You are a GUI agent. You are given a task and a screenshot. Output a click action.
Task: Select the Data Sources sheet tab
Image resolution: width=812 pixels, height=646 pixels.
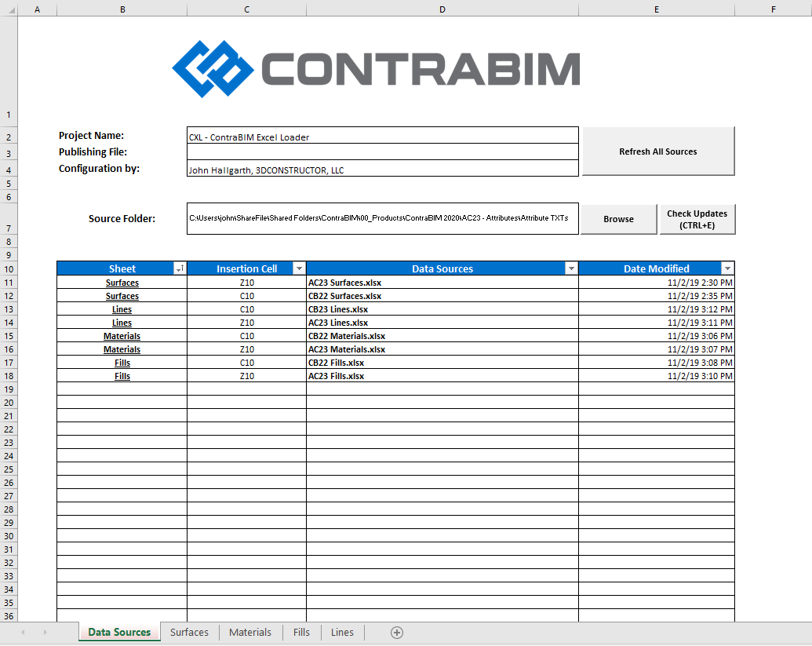tap(119, 633)
